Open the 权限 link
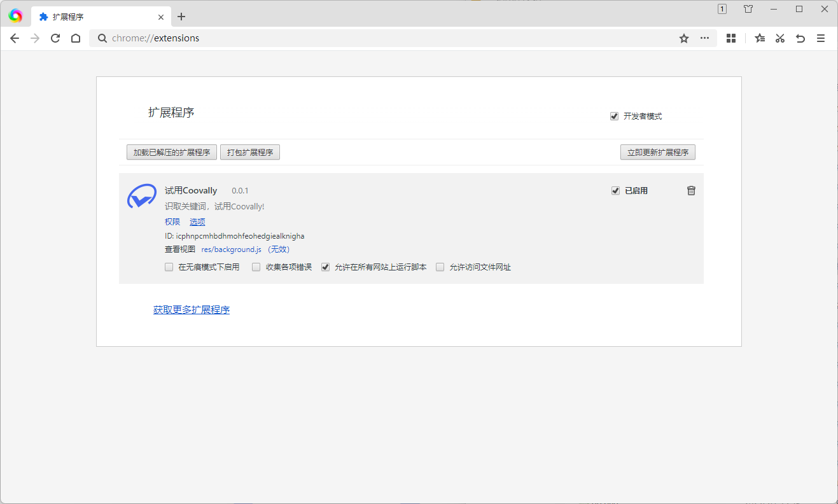838x504 pixels. tap(172, 221)
